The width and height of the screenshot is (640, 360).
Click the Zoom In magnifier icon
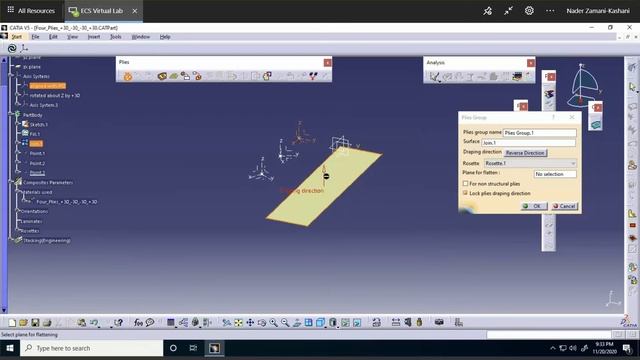(x=273, y=323)
